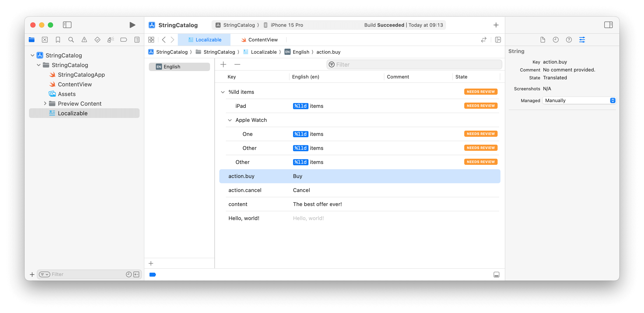Go forward in editor history

click(x=173, y=40)
